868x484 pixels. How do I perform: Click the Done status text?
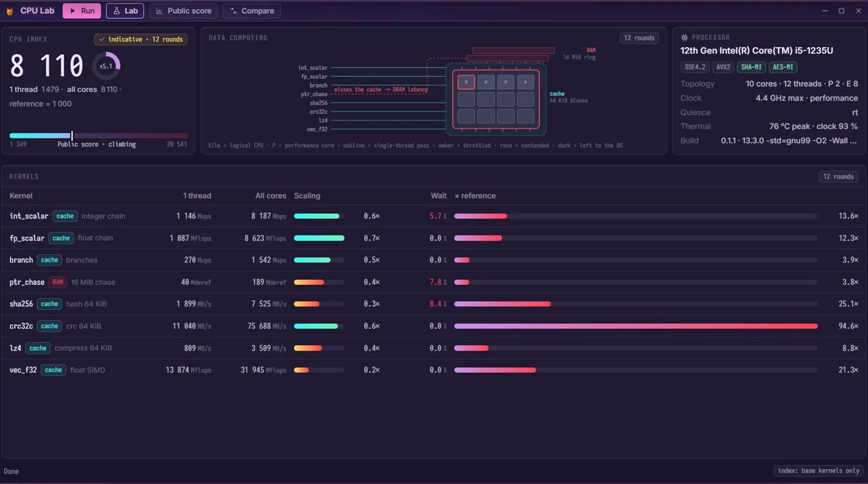click(11, 471)
